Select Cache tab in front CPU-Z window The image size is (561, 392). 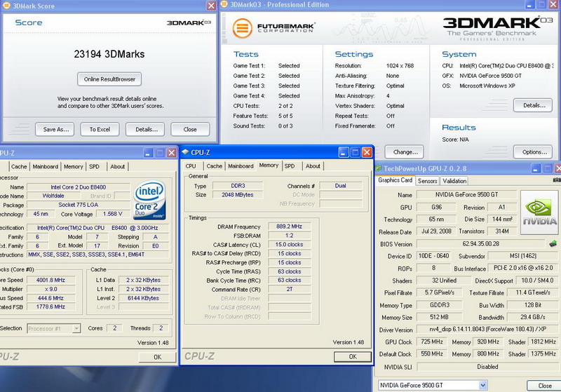pos(215,166)
